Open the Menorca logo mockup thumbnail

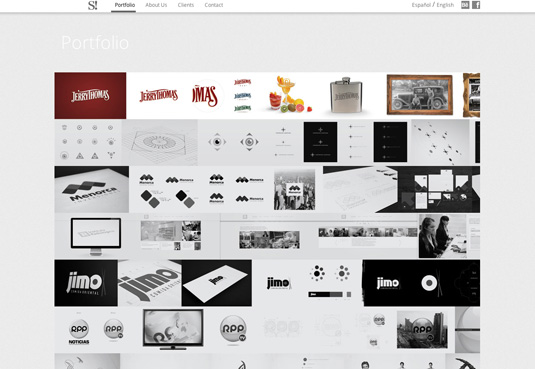[x=92, y=189]
